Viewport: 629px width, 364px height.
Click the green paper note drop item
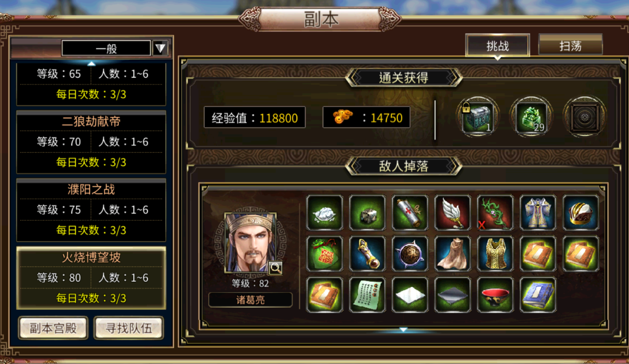(x=367, y=294)
